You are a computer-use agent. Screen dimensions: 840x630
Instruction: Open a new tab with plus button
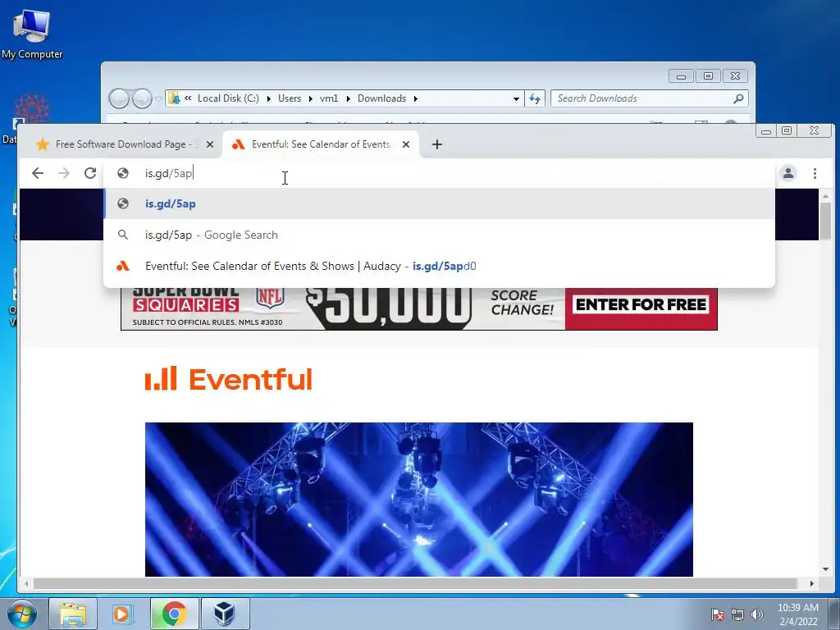pyautogui.click(x=436, y=144)
